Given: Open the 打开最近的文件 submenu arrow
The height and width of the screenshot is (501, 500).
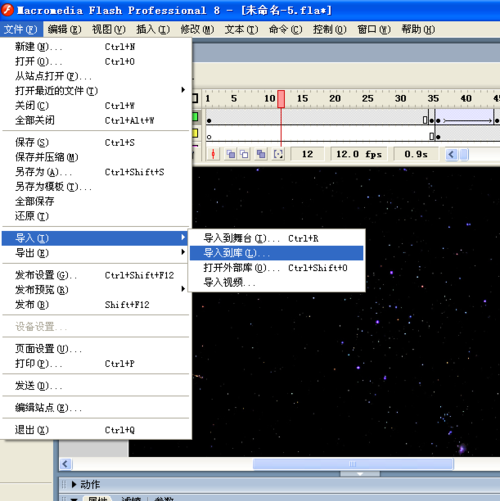Looking at the screenshot, I should [183, 90].
